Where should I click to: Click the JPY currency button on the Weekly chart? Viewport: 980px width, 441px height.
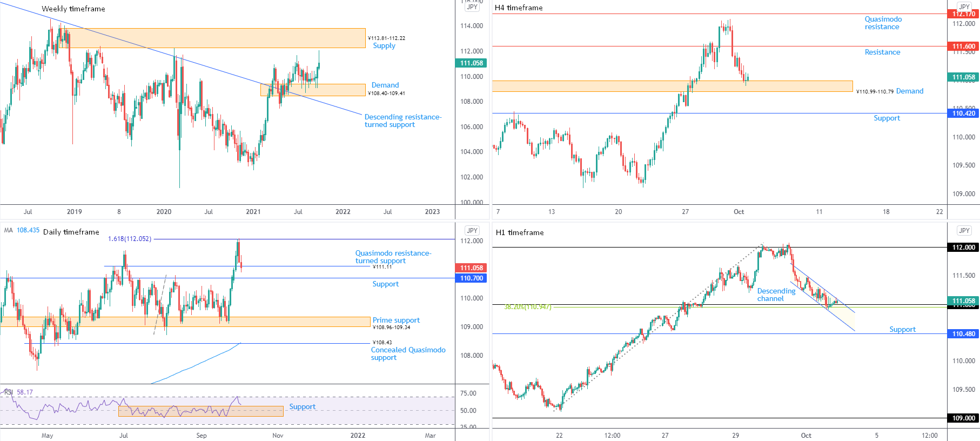[472, 7]
